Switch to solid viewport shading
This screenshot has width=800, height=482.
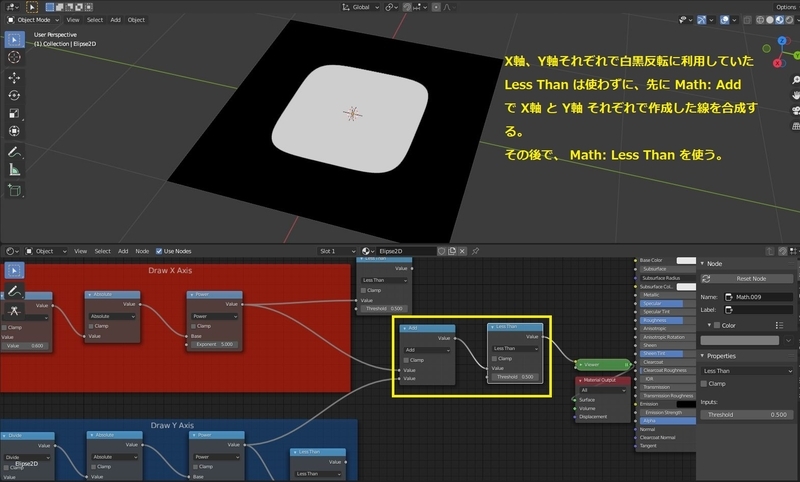tap(770, 20)
